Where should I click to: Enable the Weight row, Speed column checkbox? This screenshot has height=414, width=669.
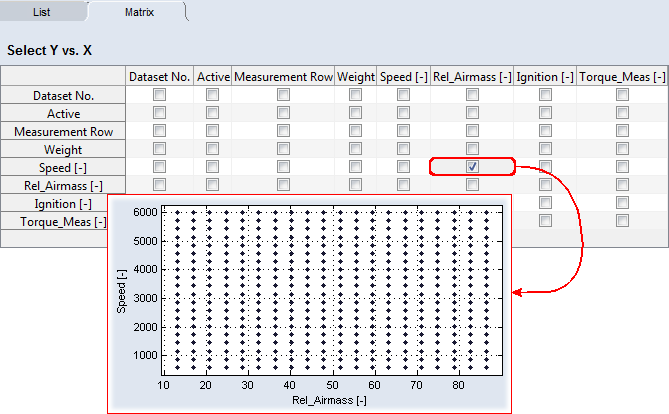pos(403,149)
